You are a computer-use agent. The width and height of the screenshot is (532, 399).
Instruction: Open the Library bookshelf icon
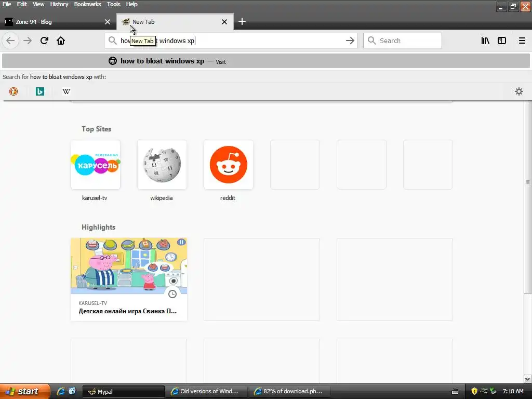pyautogui.click(x=485, y=41)
